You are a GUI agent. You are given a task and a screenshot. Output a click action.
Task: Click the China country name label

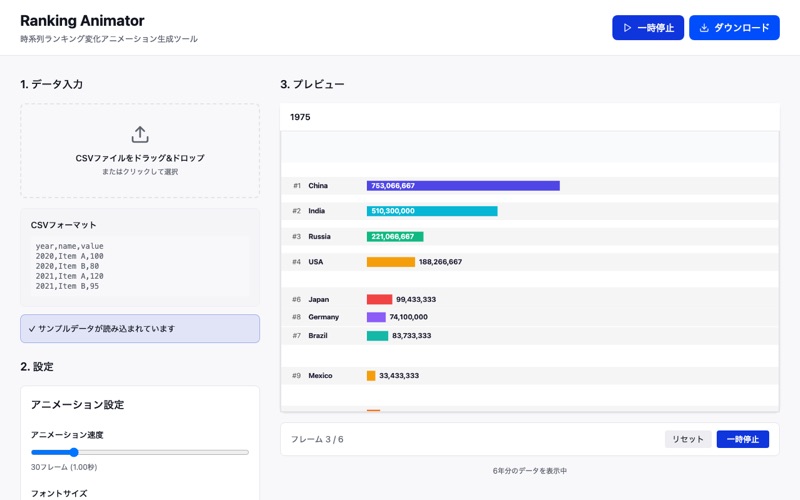tap(318, 186)
